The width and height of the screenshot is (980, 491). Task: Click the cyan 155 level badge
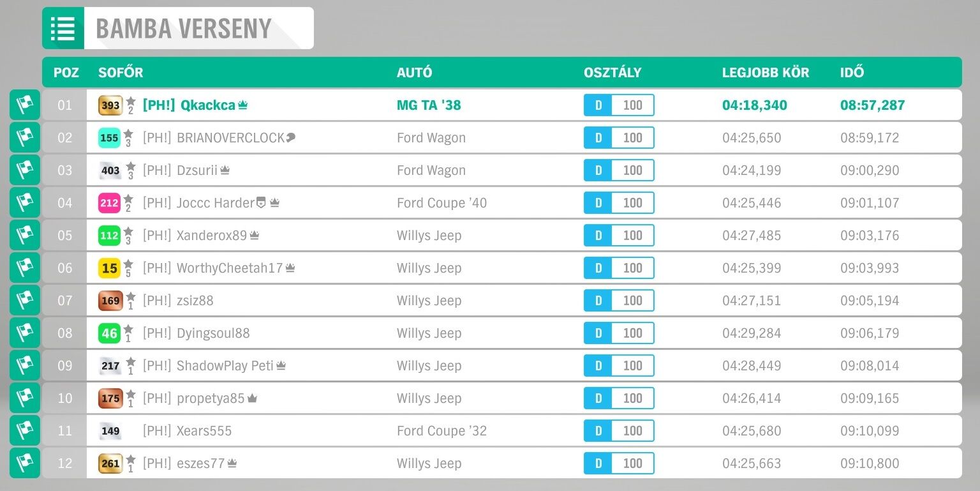tap(110, 138)
